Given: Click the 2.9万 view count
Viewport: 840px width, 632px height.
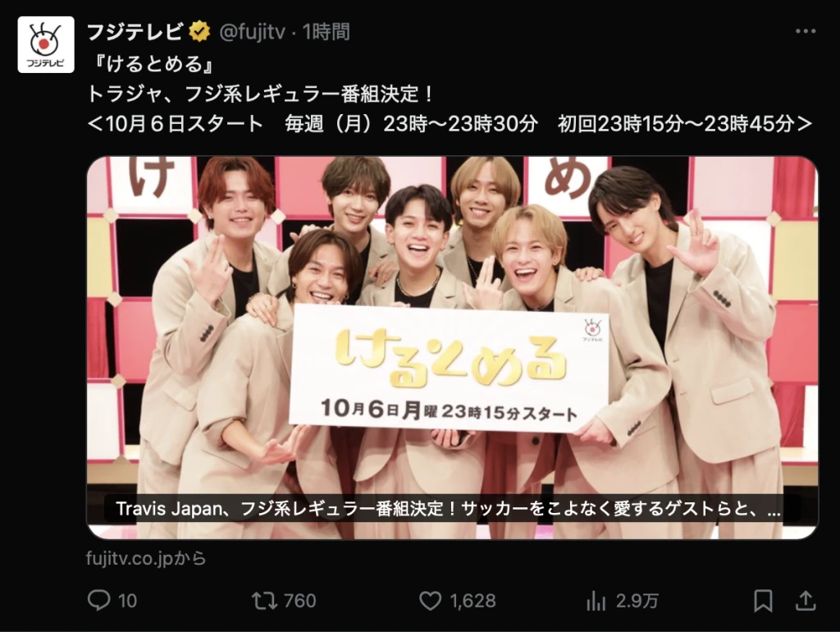Looking at the screenshot, I should click(637, 601).
